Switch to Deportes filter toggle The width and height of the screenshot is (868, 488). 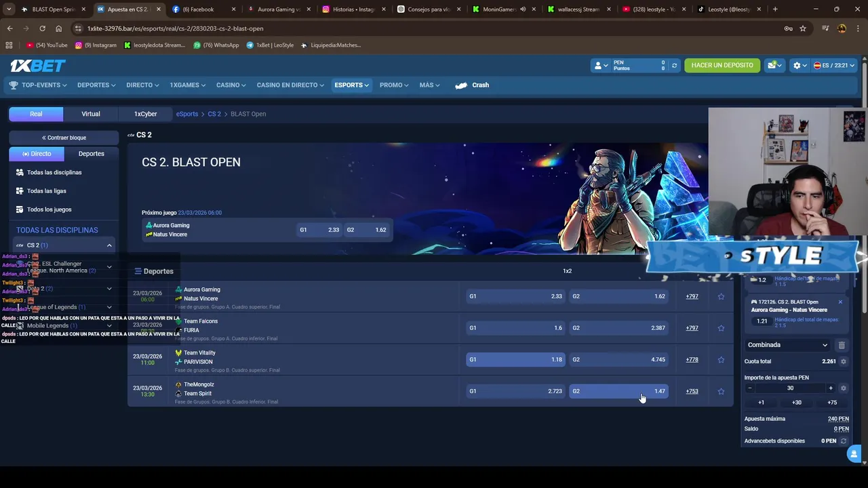pyautogui.click(x=91, y=154)
